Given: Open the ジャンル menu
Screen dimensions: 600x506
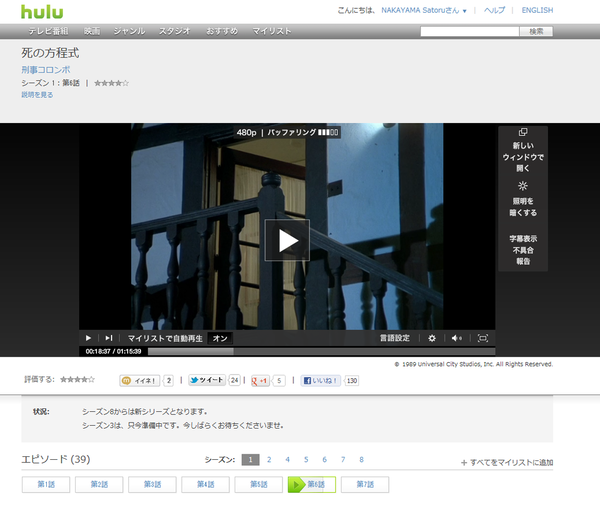Looking at the screenshot, I should (x=129, y=31).
